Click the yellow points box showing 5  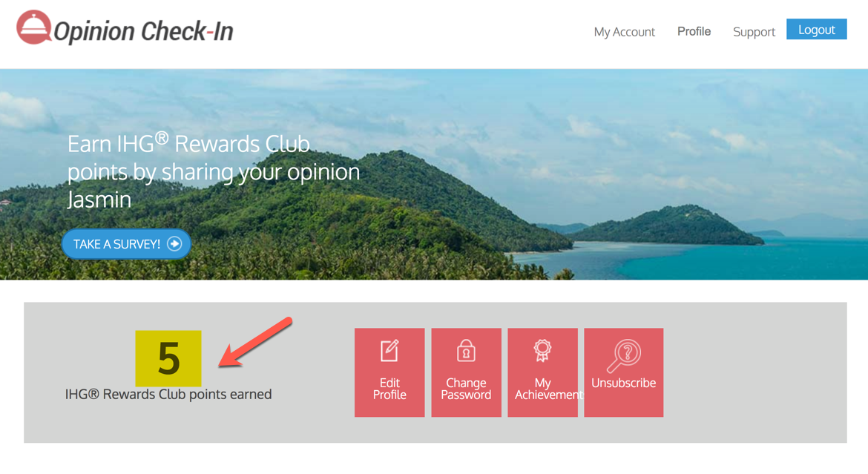tap(168, 358)
